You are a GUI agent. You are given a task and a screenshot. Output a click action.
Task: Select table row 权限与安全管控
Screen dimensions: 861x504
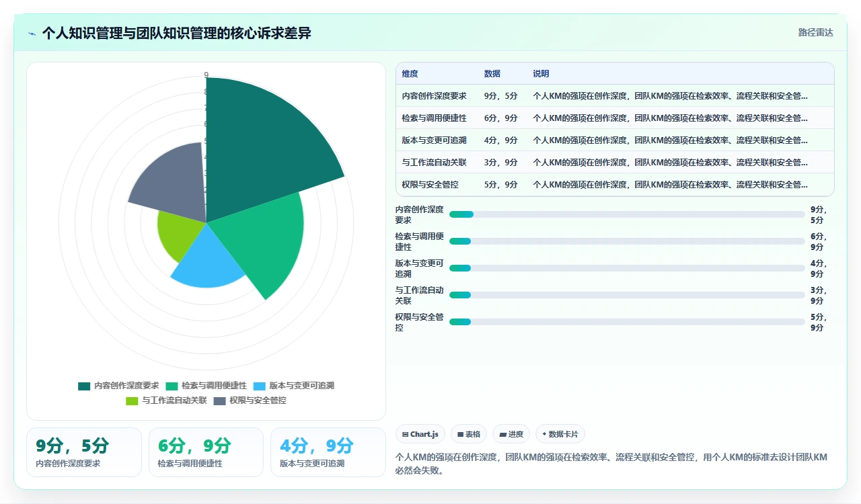tap(615, 185)
